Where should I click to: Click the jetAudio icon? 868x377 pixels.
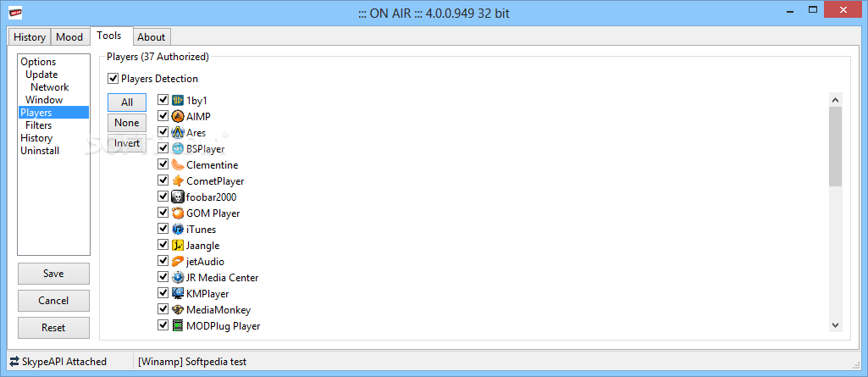(178, 261)
